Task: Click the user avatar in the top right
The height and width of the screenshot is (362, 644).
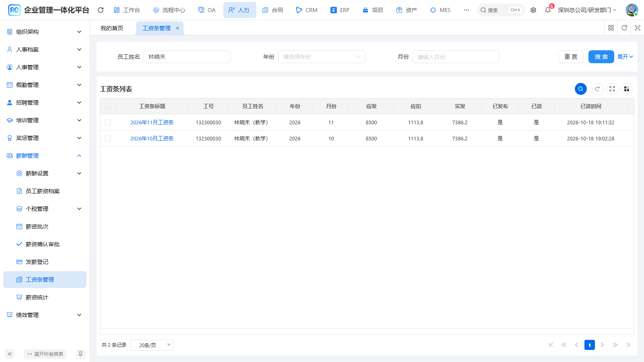Action: point(632,10)
